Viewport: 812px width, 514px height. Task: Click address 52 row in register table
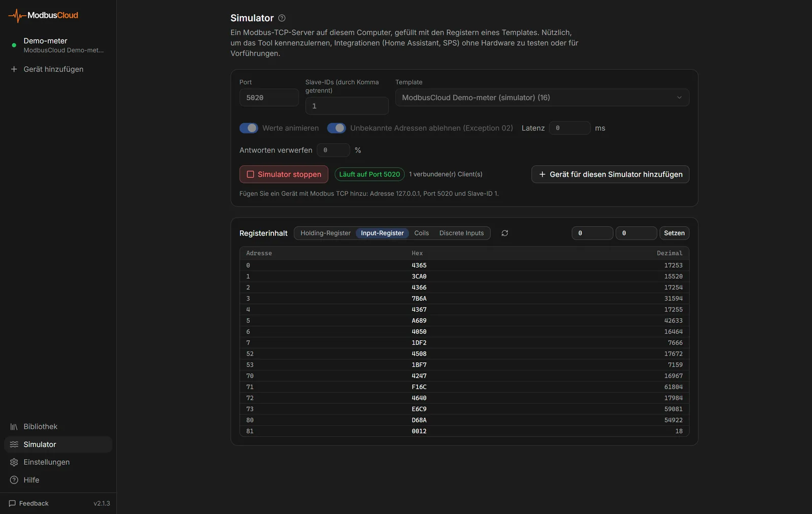tap(464, 354)
